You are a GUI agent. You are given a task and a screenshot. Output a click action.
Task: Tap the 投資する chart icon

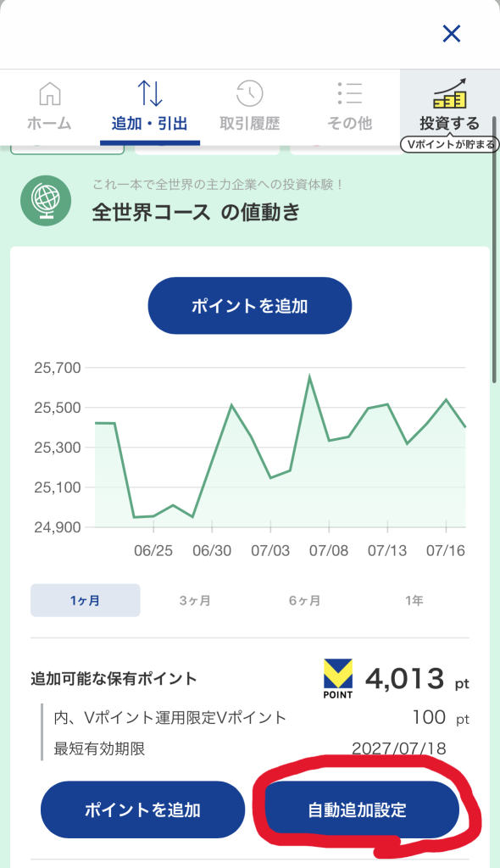pos(450,93)
